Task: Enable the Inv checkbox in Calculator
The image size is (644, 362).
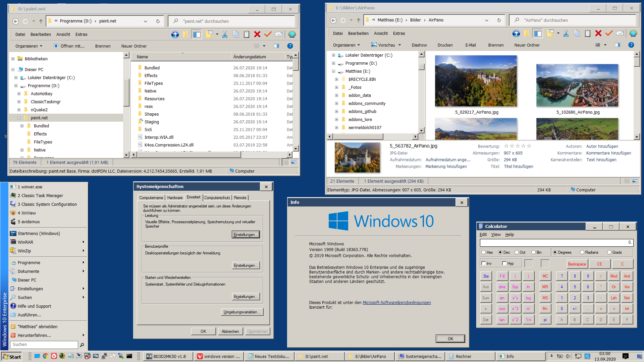Action: pos(484,263)
